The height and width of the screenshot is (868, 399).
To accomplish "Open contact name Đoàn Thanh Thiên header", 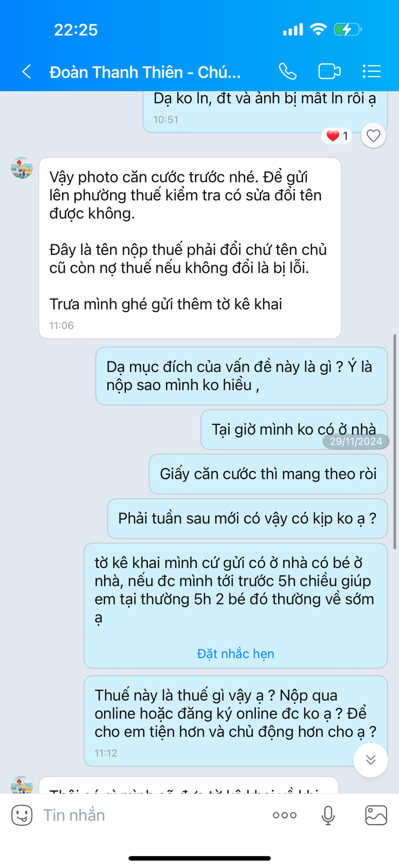I will pos(145,72).
